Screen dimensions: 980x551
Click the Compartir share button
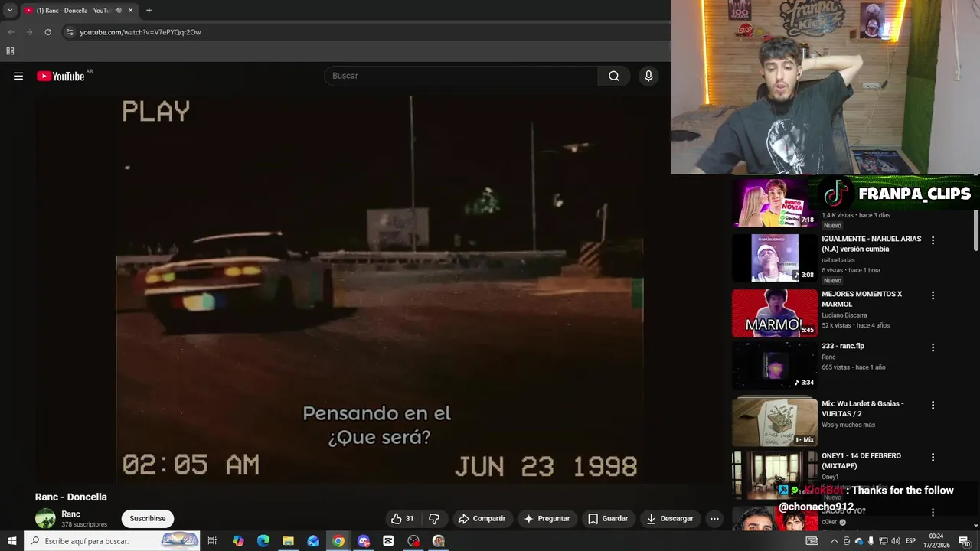tap(482, 518)
